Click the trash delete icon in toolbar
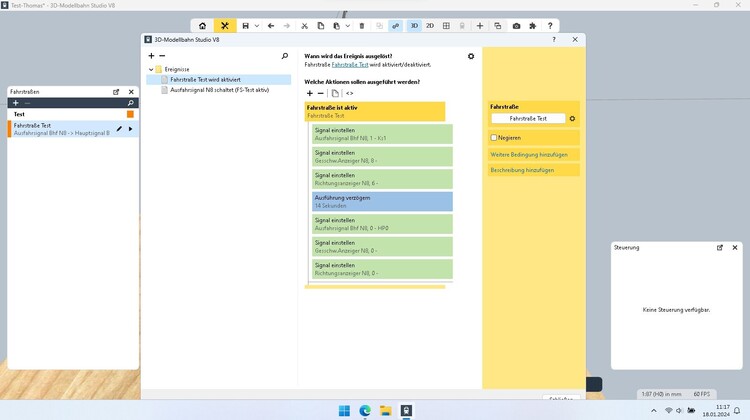 click(x=362, y=26)
